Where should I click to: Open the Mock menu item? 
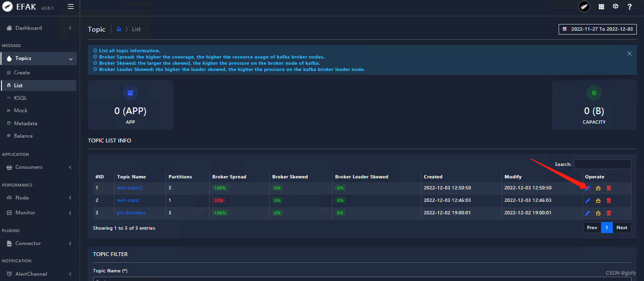pos(21,110)
